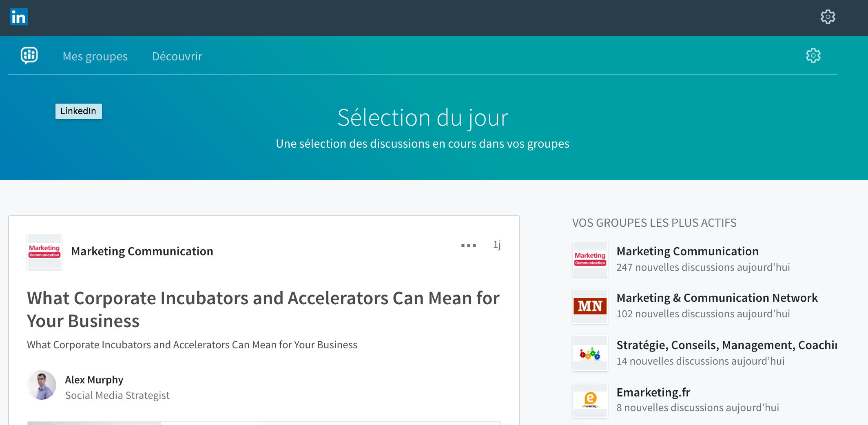
Task: View Alex Murphy's profile photo
Action: pos(42,385)
